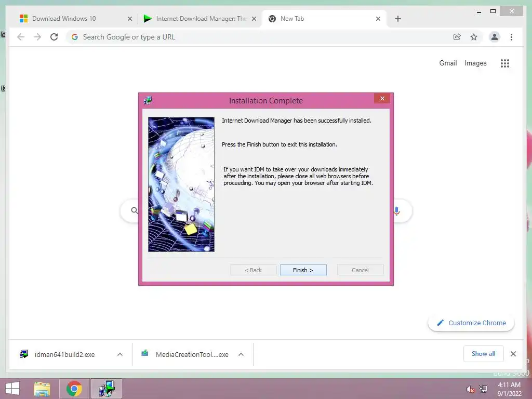Click the globe artwork in installer dialog
Viewport: 532px width, 399px height.
tap(181, 184)
